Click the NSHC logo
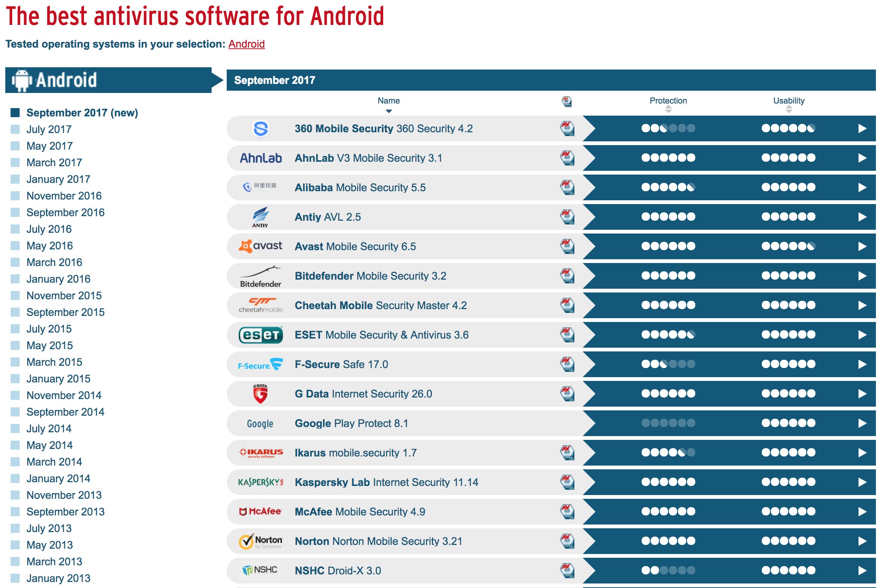Image resolution: width=888 pixels, height=588 pixels. pyautogui.click(x=260, y=570)
